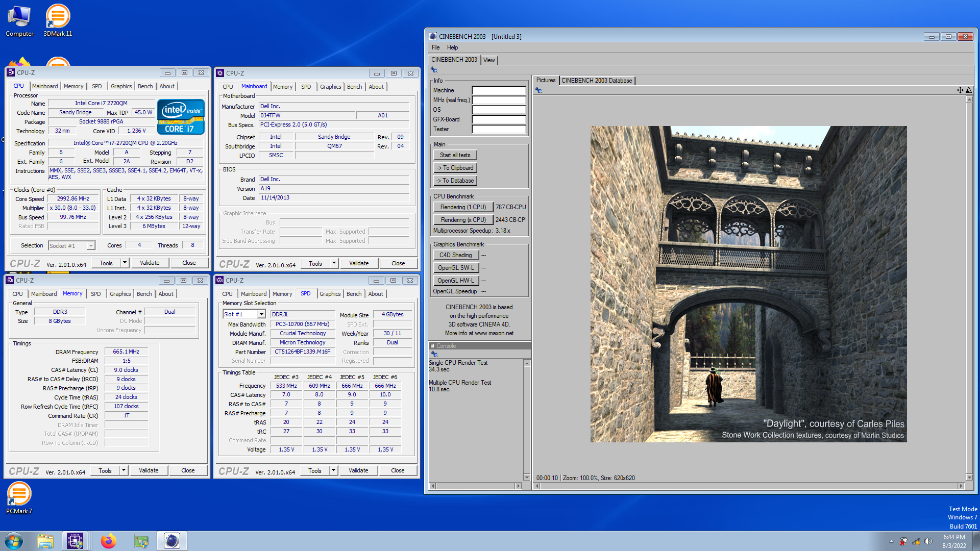Image resolution: width=980 pixels, height=551 pixels.
Task: Click the 2443 CB-CPU score text
Action: (510, 220)
